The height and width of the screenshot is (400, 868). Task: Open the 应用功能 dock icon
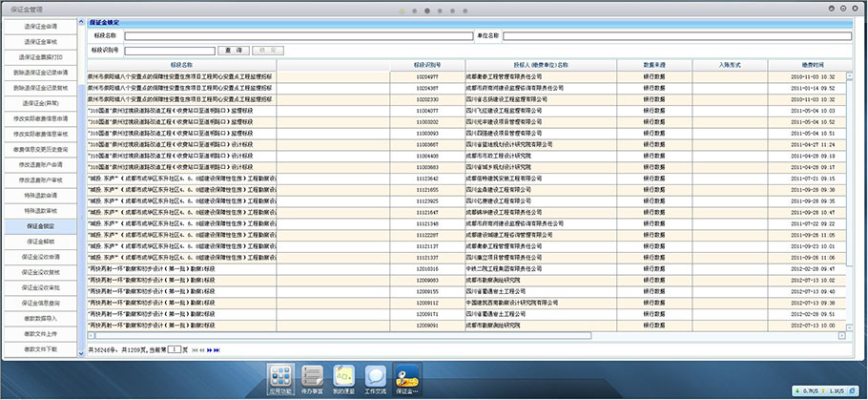tap(281, 380)
